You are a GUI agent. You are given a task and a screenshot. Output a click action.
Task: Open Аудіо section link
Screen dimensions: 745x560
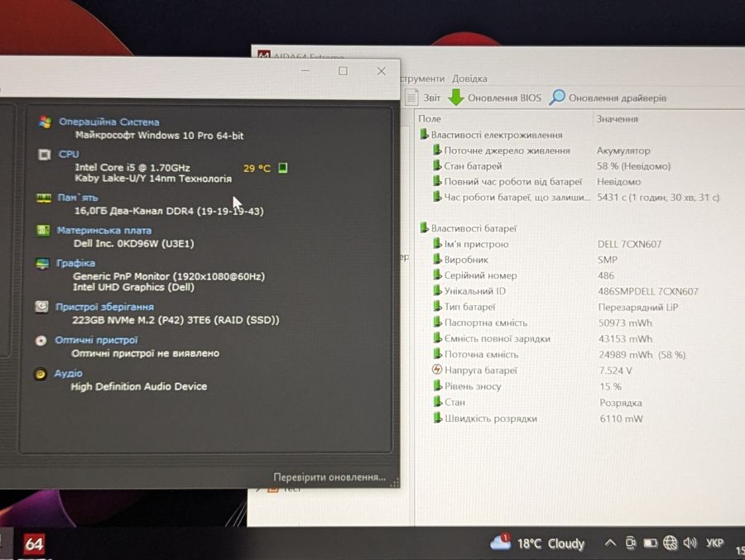[x=68, y=373]
